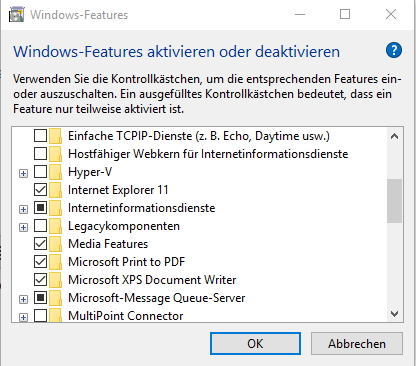The width and height of the screenshot is (416, 366).
Task: Click the Abbrechen button
Action: click(357, 343)
